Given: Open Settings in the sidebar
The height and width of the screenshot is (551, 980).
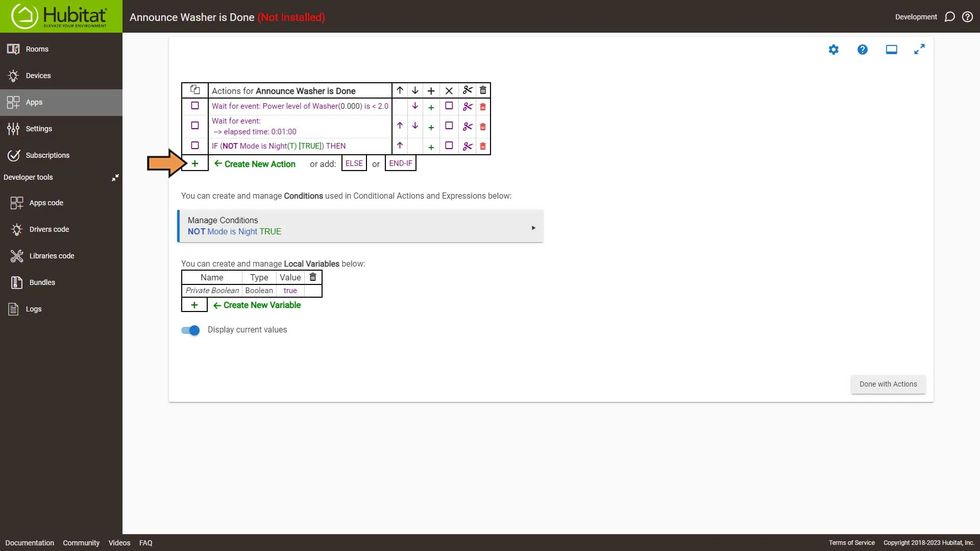Looking at the screenshot, I should 61,129.
